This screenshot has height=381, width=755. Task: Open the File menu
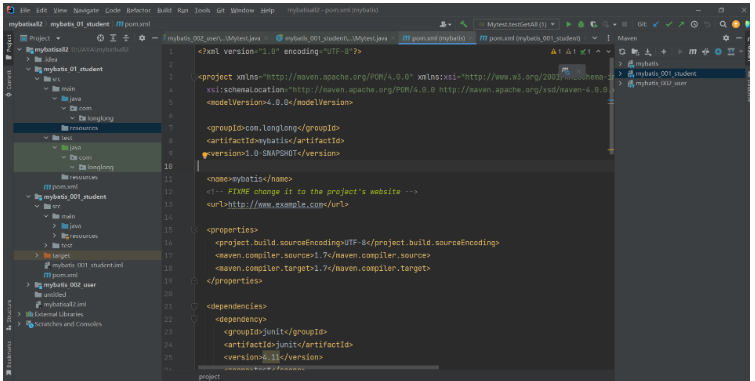click(25, 10)
